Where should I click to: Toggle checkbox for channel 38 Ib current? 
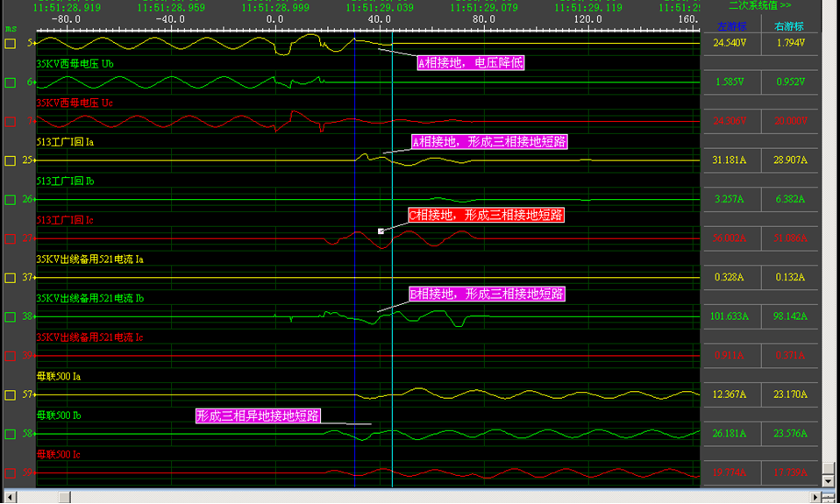[11, 317]
